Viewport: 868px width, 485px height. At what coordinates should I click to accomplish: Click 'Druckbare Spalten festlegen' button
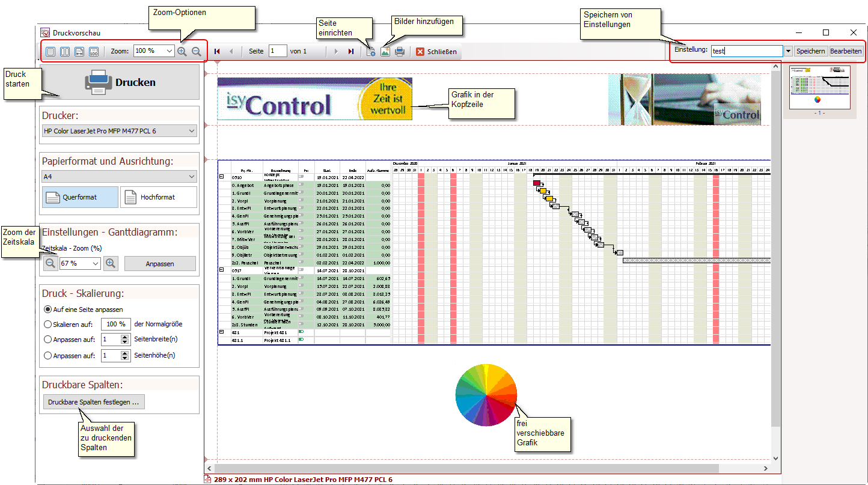[94, 402]
